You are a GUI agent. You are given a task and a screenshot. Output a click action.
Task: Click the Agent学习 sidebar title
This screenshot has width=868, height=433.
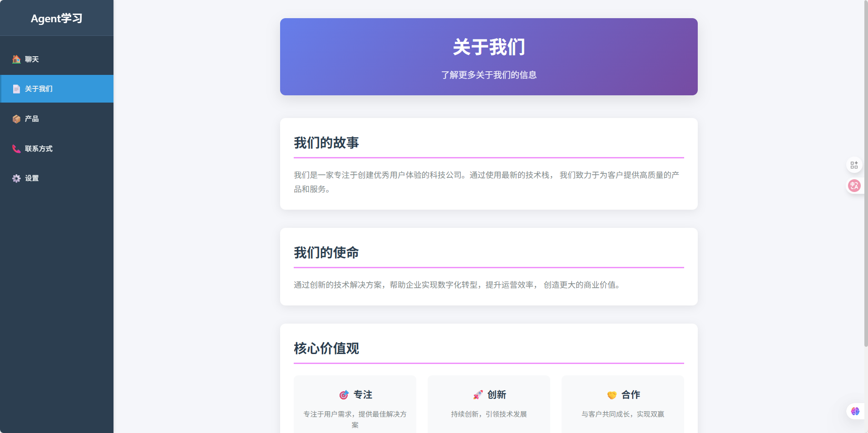57,19
